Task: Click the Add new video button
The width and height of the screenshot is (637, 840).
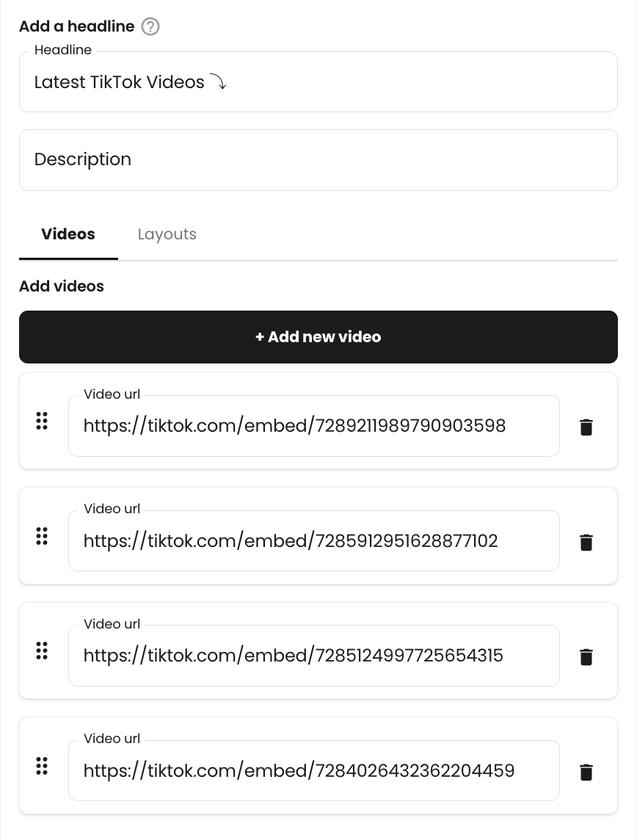Action: click(x=318, y=337)
